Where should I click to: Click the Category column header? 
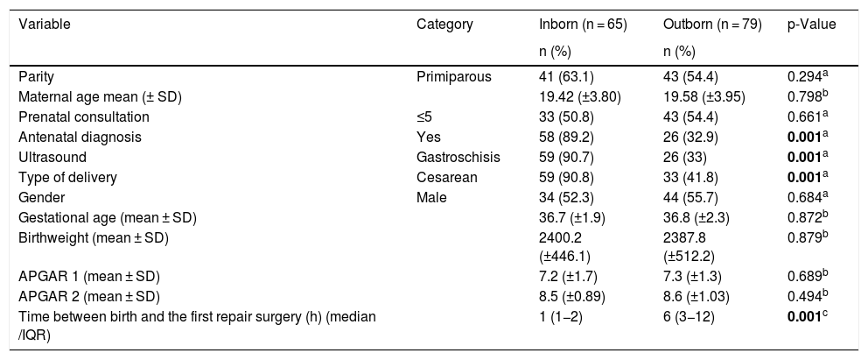coord(444,25)
